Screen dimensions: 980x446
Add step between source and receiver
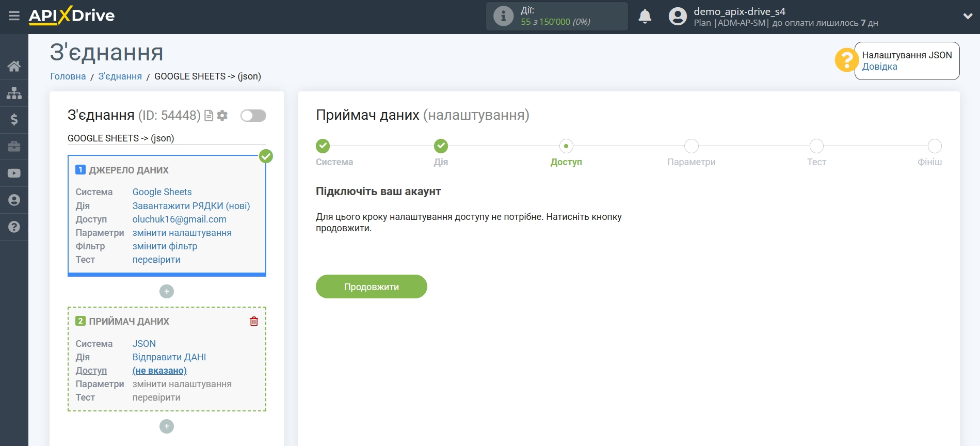coord(167,292)
